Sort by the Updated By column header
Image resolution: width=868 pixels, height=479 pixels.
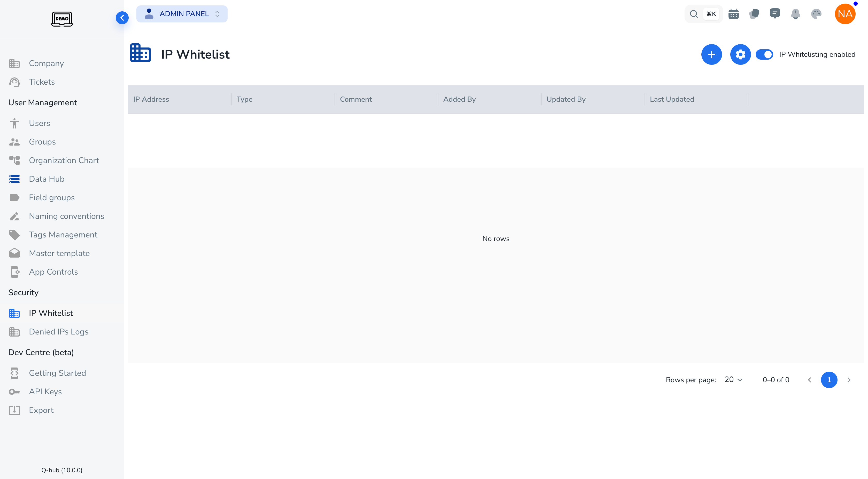point(593,99)
